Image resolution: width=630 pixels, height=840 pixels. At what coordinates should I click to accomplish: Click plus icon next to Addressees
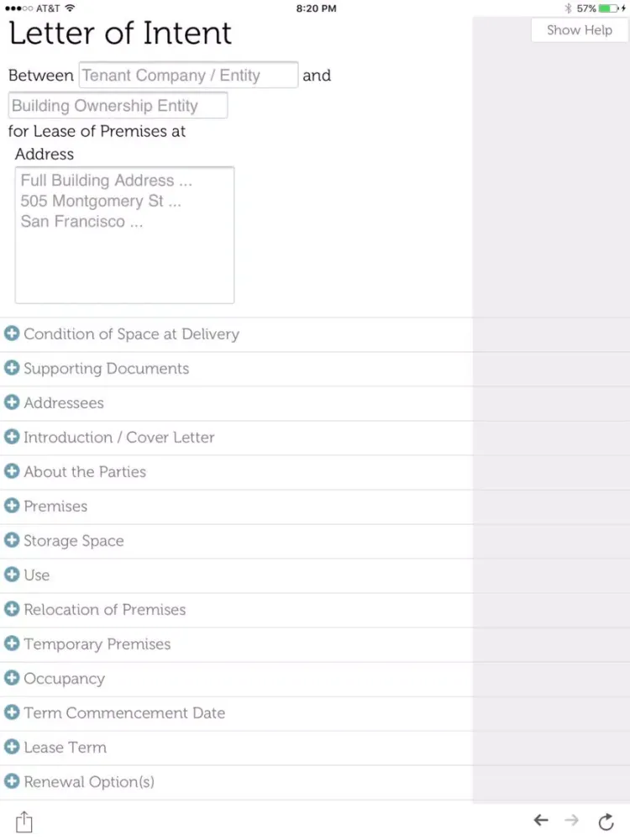click(12, 402)
